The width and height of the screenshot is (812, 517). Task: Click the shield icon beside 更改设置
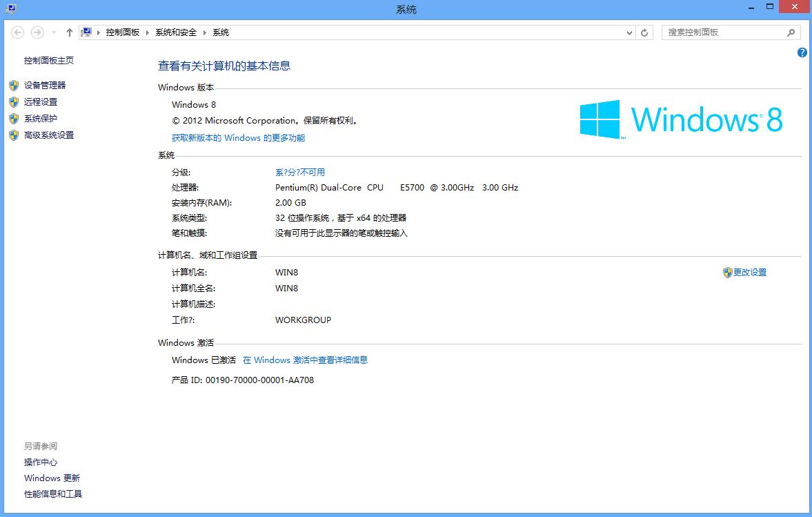point(728,273)
